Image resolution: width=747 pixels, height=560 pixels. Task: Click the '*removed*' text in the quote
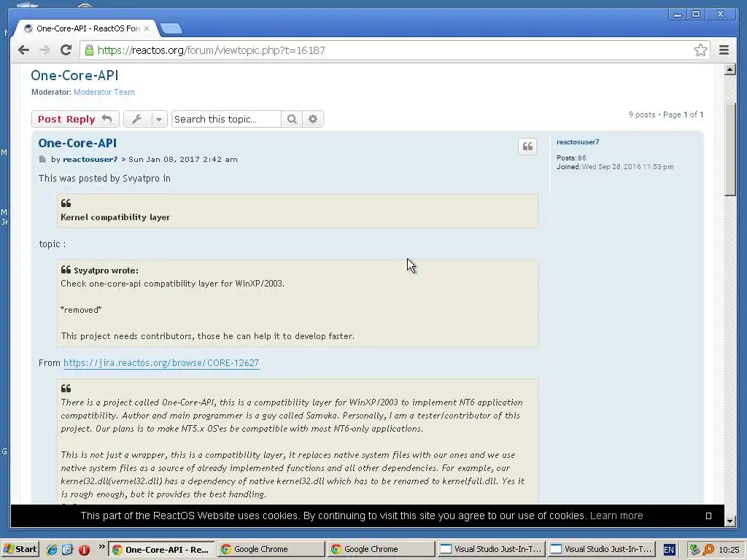(x=81, y=309)
